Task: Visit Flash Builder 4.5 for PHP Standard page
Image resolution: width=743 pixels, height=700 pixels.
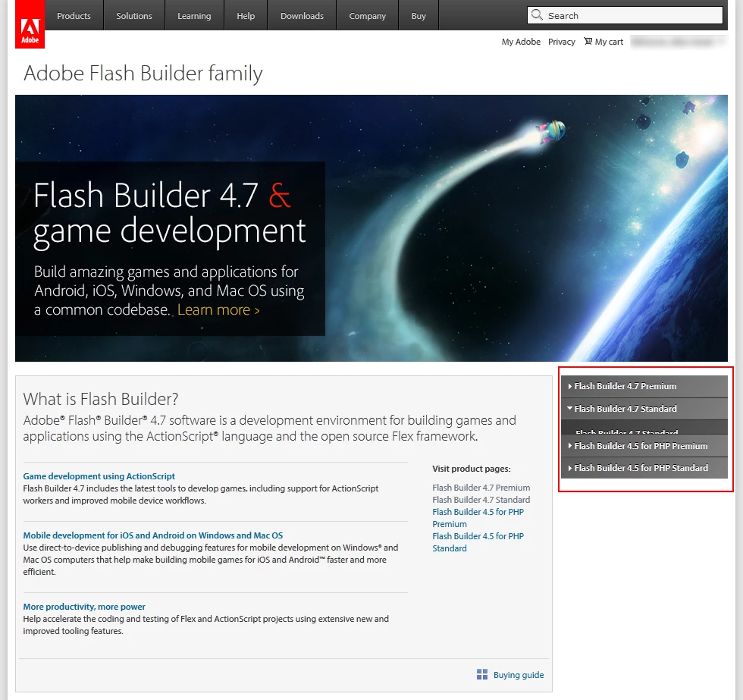Action: [478, 541]
